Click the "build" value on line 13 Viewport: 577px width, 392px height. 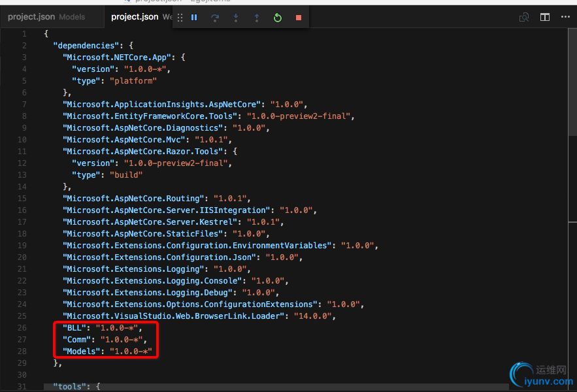click(126, 175)
